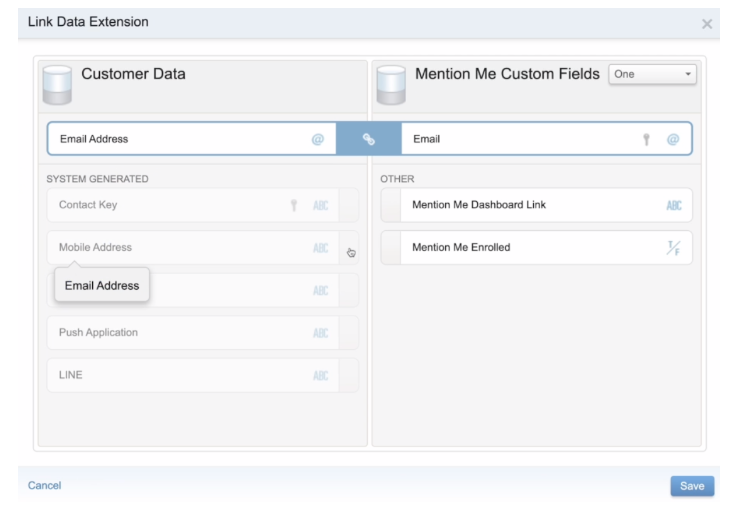The image size is (742, 516).
Task: Click the ABC icon on Mention Me Dashboard Link
Action: pyautogui.click(x=674, y=205)
